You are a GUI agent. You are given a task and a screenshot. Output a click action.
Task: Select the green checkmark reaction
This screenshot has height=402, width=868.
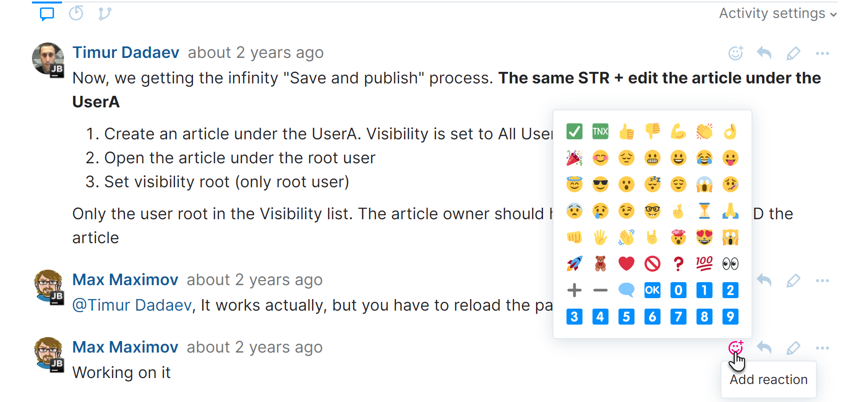[574, 131]
